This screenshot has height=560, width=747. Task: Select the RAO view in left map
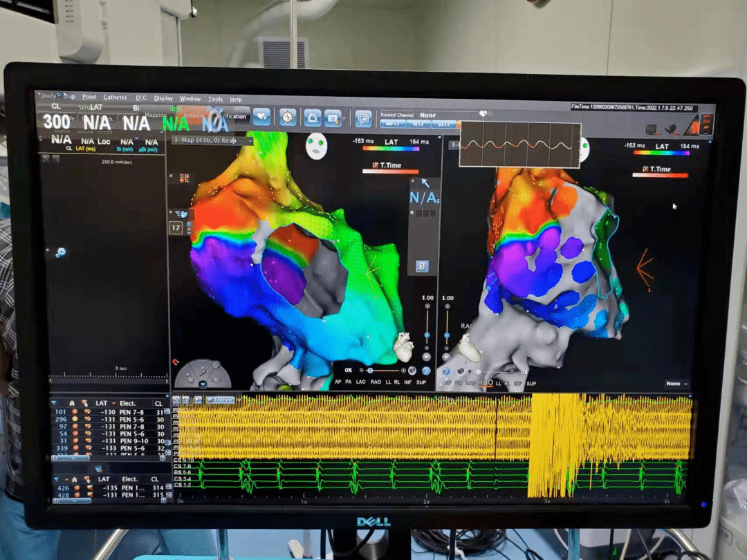coord(376,382)
